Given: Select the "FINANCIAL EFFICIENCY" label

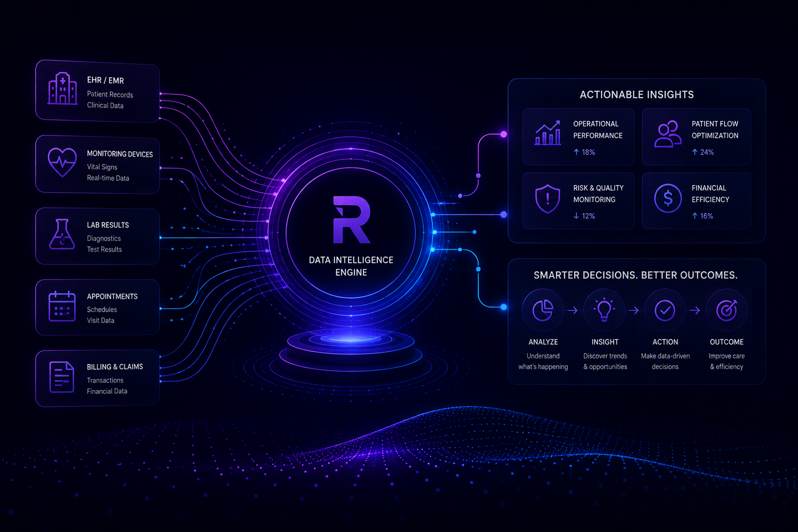Looking at the screenshot, I should click(x=711, y=194).
